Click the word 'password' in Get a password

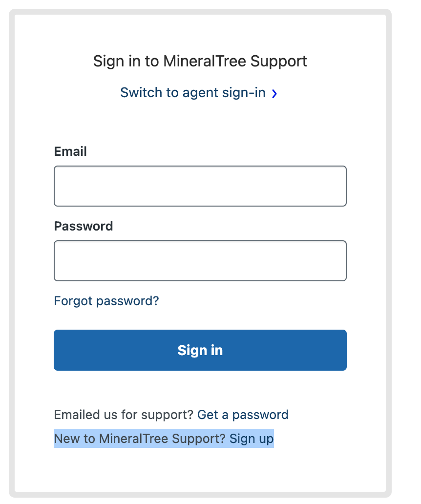pos(260,415)
